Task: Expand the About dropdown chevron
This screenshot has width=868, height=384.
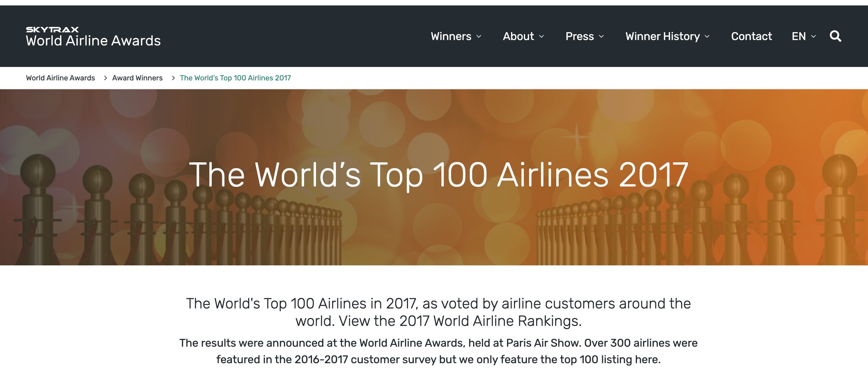Action: pos(541,36)
